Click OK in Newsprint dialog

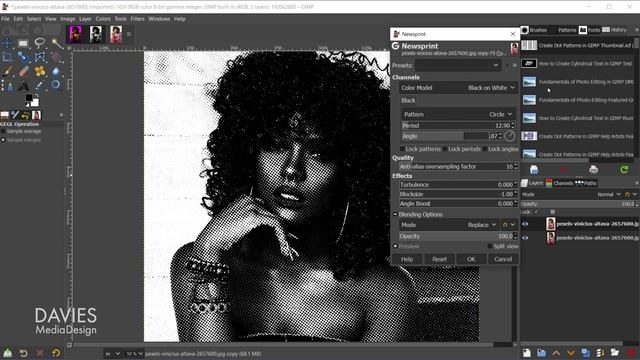[x=471, y=259]
